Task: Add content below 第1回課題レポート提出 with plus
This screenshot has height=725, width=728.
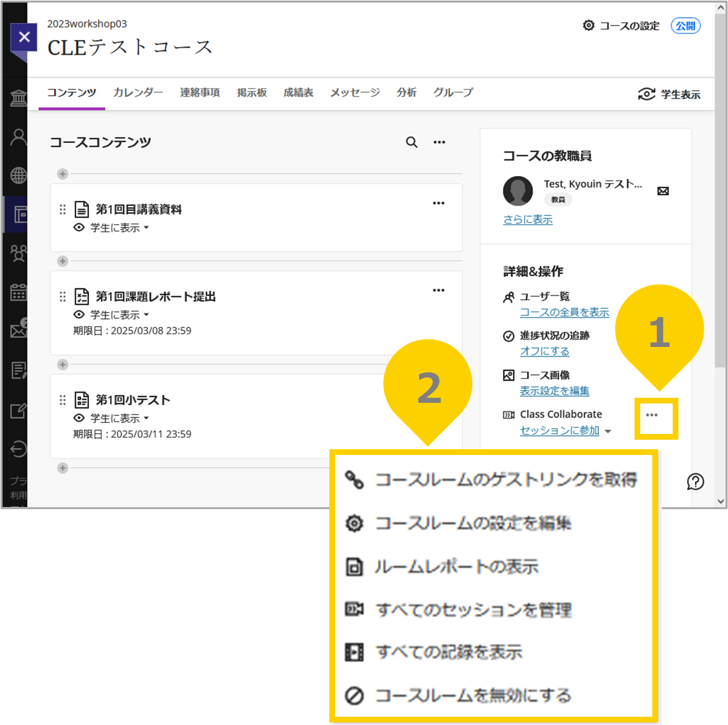Action: coord(63,365)
